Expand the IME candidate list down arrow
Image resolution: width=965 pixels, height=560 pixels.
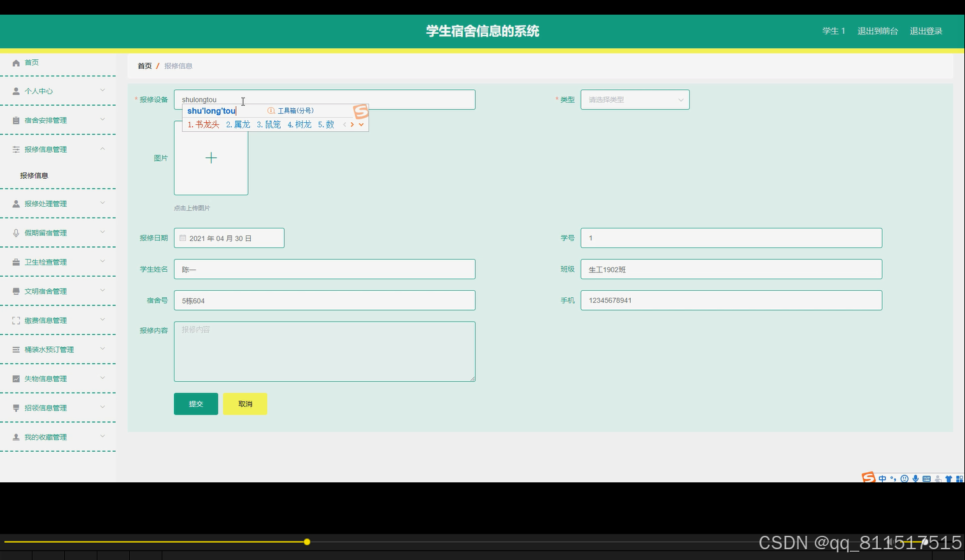pos(361,125)
